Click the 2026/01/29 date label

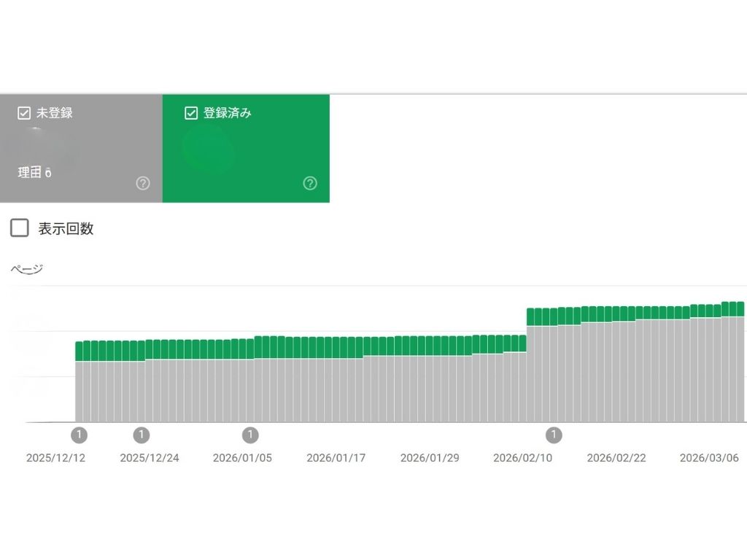coord(430,458)
